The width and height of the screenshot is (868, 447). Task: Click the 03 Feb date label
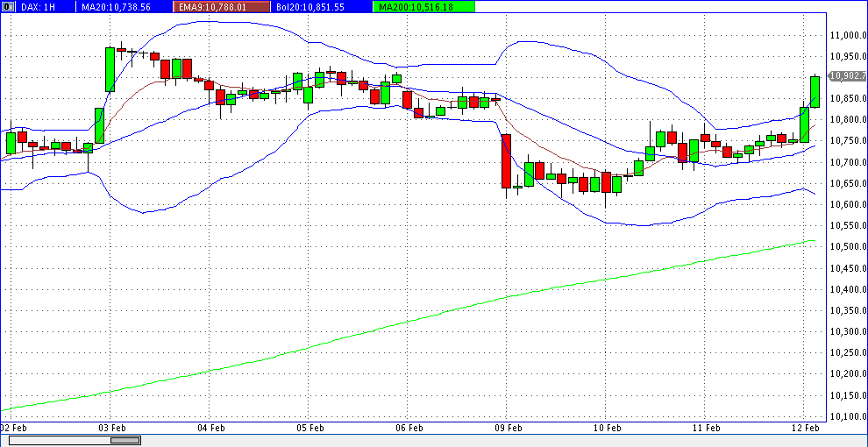coord(113,429)
